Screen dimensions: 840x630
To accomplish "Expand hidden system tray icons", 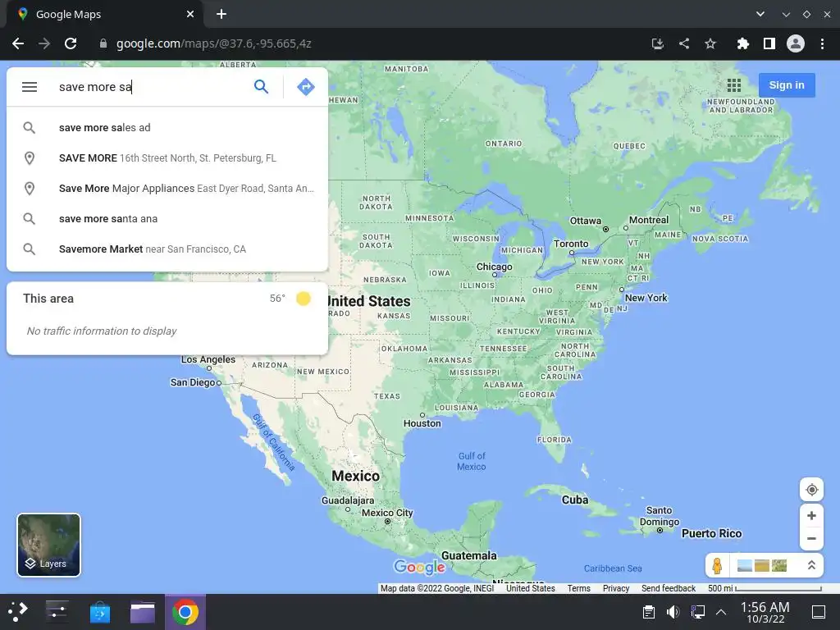I will coord(721,612).
